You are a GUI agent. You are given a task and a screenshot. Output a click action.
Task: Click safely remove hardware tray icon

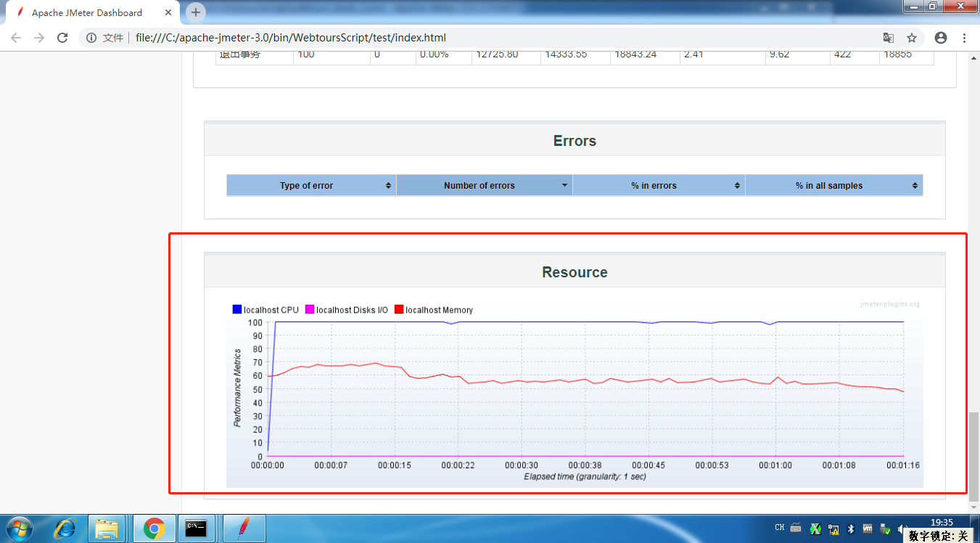pyautogui.click(x=885, y=529)
